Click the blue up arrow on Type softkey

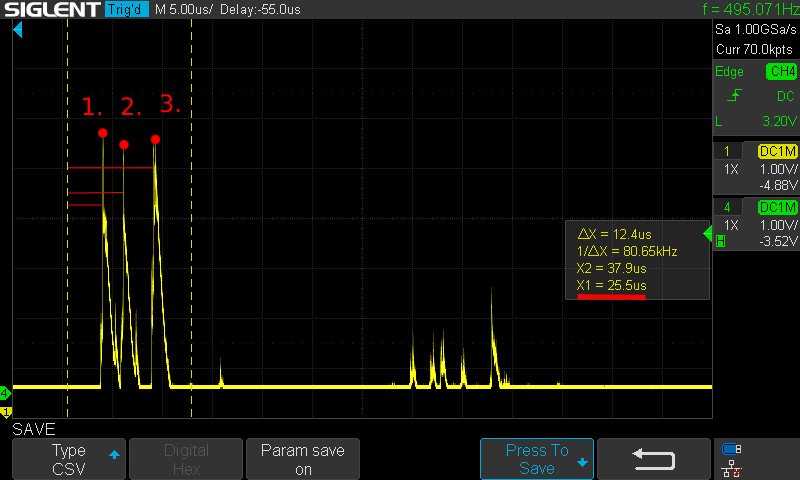pyautogui.click(x=114, y=454)
